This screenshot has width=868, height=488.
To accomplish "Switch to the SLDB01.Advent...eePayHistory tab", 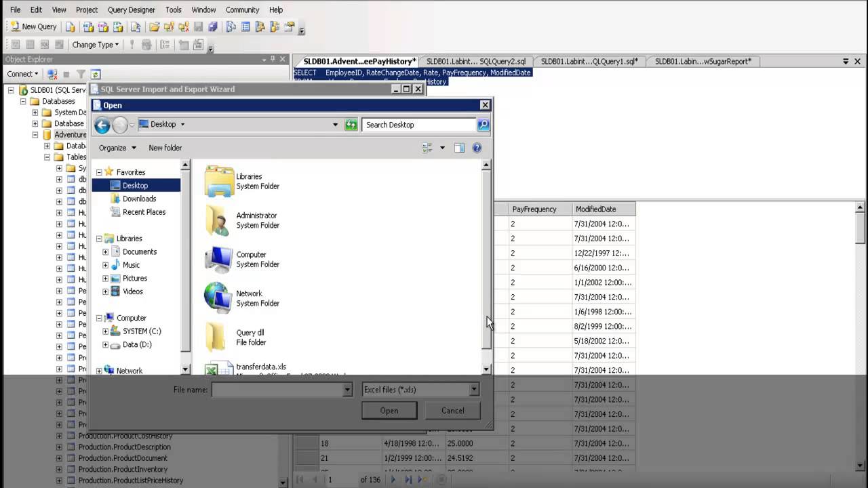I will [359, 61].
